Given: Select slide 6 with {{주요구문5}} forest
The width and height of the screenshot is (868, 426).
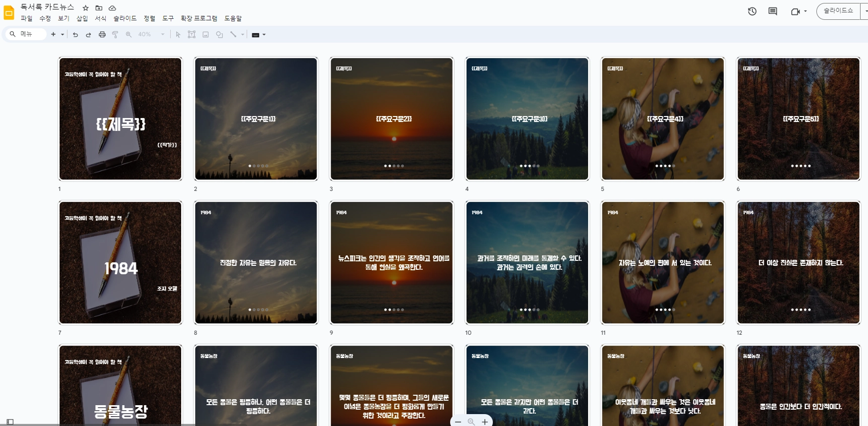Looking at the screenshot, I should point(799,119).
